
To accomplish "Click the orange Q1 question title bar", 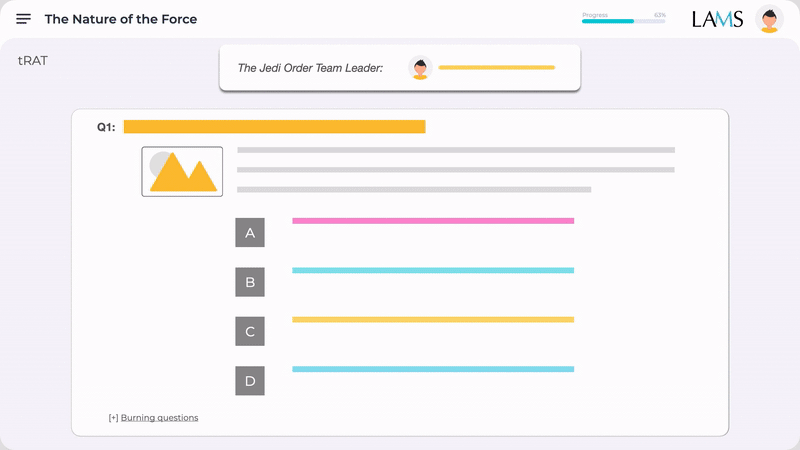I will coord(274,127).
